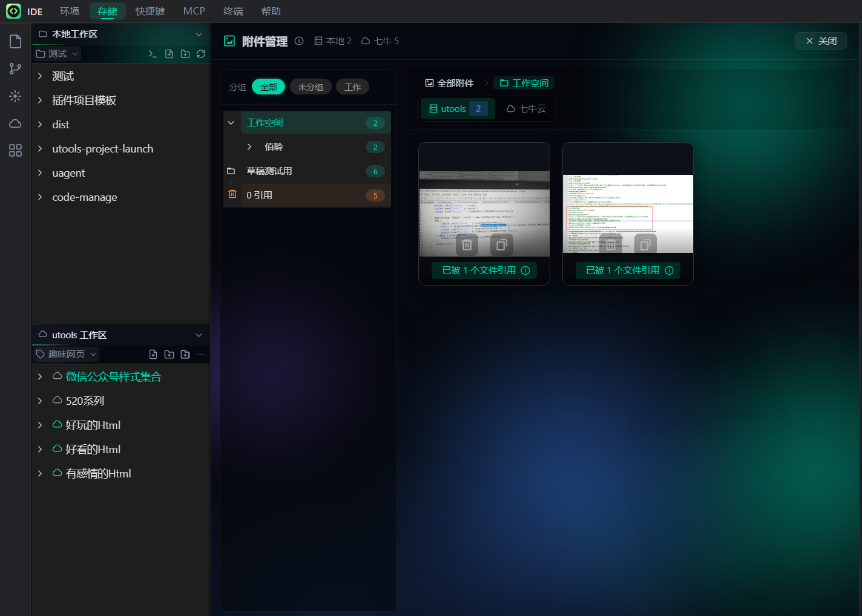Click the 七牛 5 counter in header
Screen dimensions: 862x616
(x=380, y=41)
